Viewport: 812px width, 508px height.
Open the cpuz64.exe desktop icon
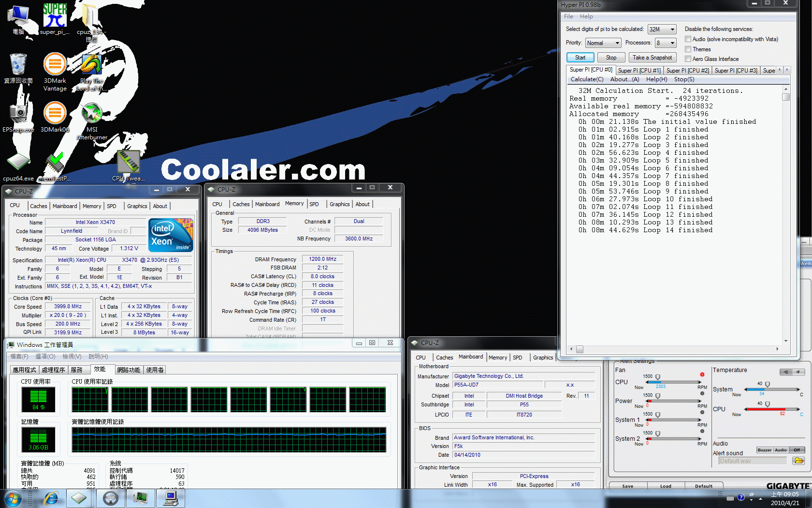[x=18, y=167]
